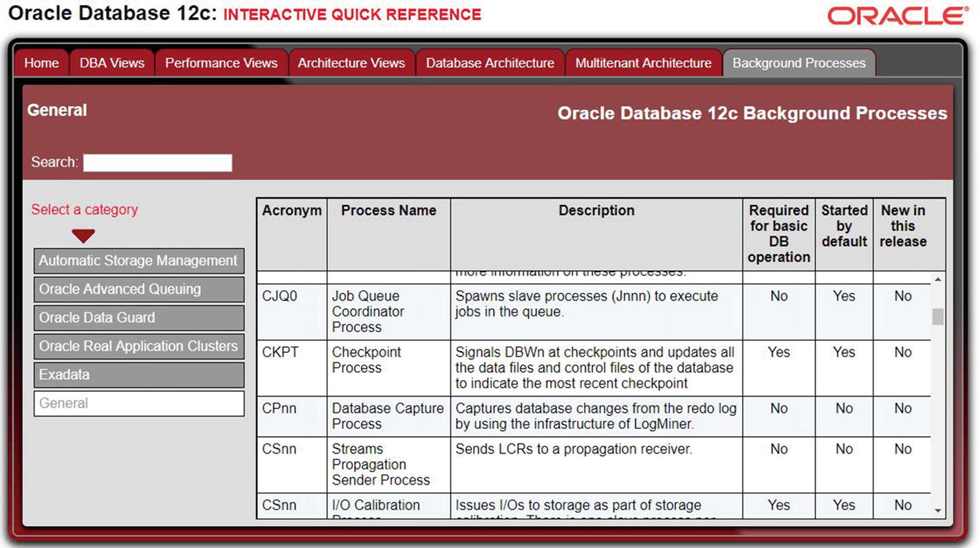Click the Oracle logo

click(897, 15)
